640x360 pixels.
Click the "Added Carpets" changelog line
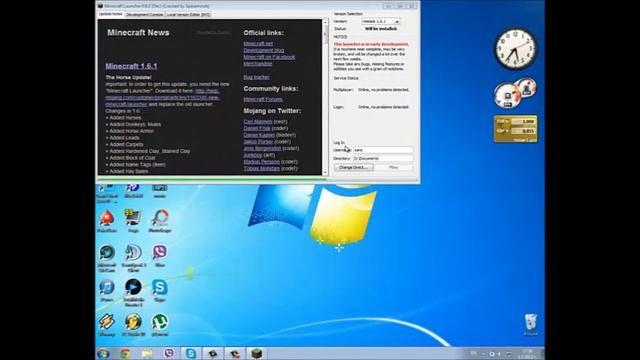[x=124, y=144]
